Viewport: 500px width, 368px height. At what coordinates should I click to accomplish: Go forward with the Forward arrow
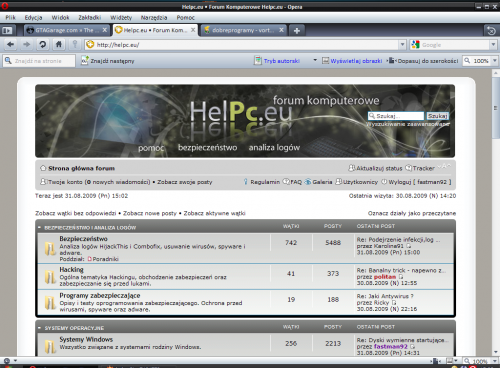[26, 44]
